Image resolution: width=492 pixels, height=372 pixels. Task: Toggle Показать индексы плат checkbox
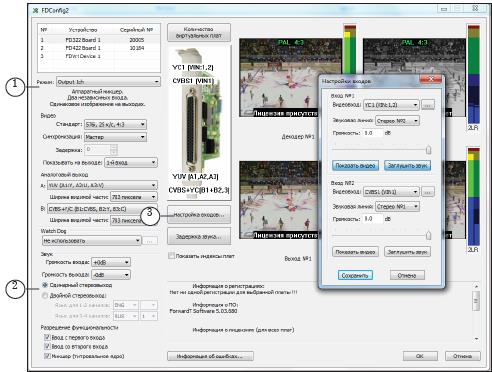[x=171, y=256]
